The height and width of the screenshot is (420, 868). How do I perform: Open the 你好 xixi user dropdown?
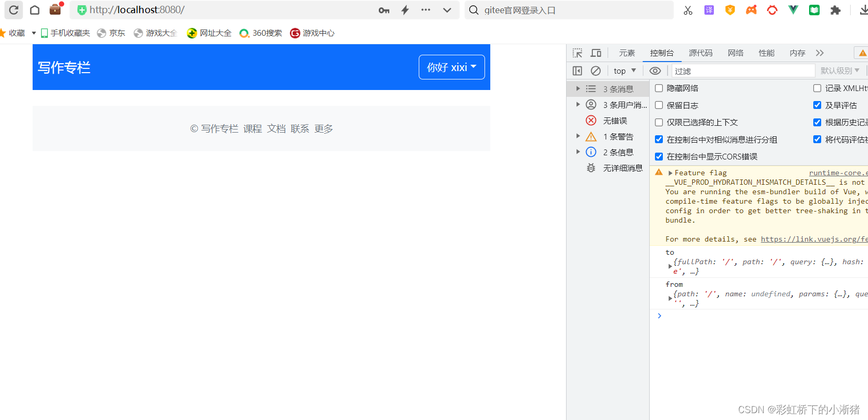click(451, 67)
